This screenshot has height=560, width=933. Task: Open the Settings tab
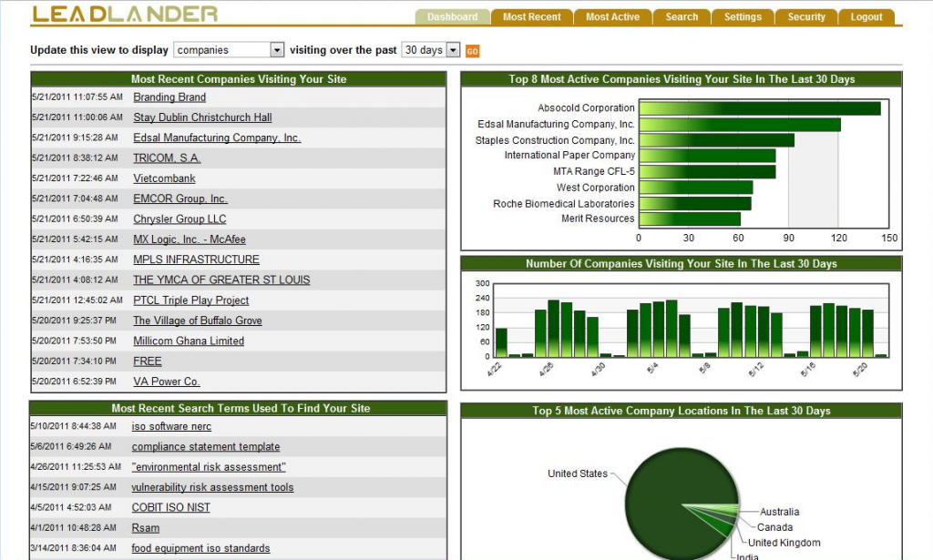[x=743, y=17]
